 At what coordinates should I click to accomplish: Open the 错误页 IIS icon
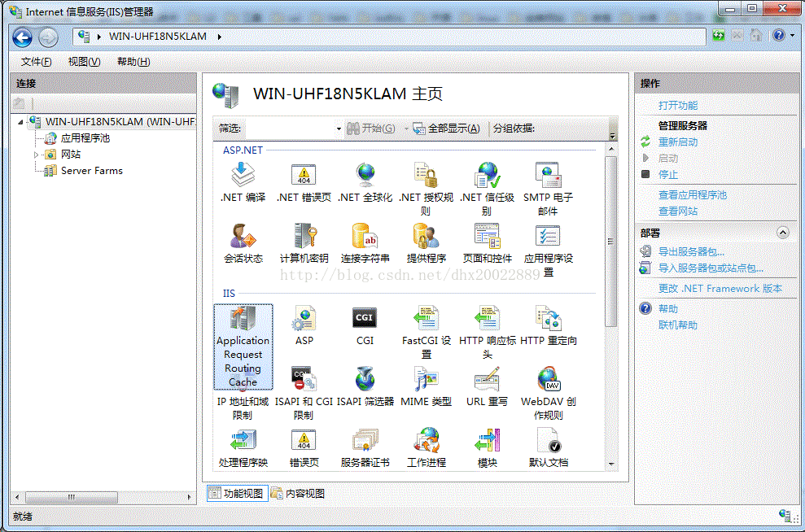coord(304,440)
